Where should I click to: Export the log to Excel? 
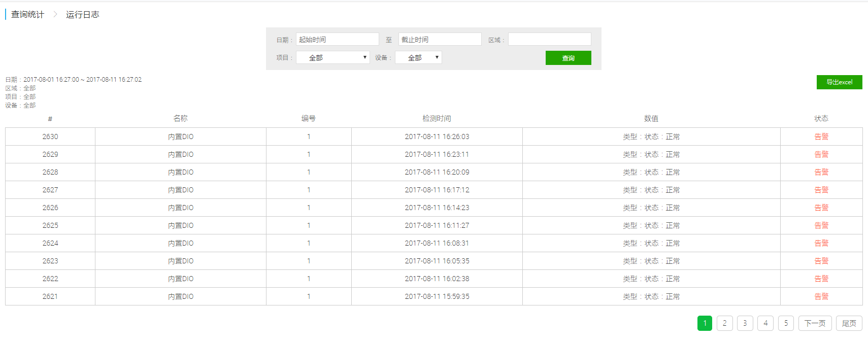coord(839,82)
